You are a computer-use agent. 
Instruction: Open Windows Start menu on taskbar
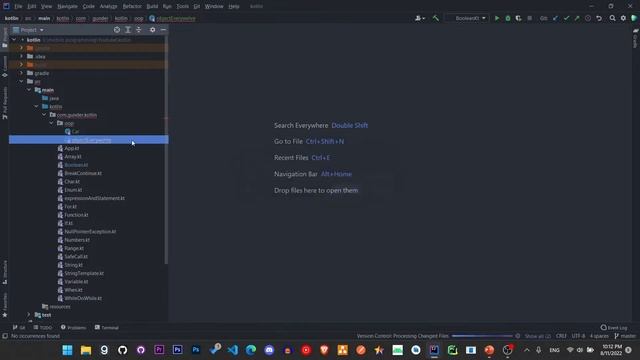(67, 350)
